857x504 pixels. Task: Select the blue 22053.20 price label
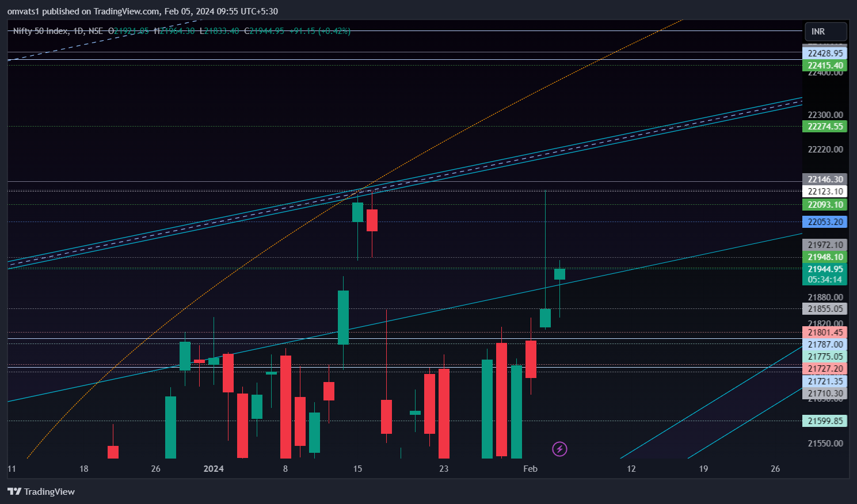[825, 222]
